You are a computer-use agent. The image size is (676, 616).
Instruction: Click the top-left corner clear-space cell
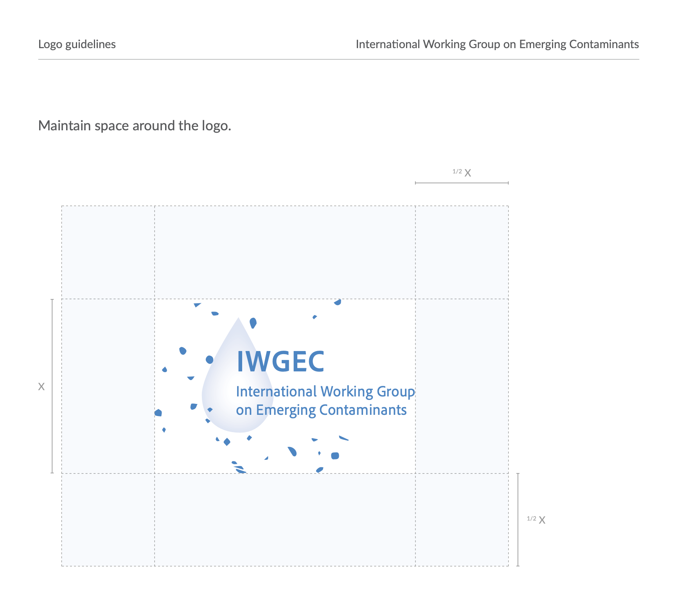108,252
